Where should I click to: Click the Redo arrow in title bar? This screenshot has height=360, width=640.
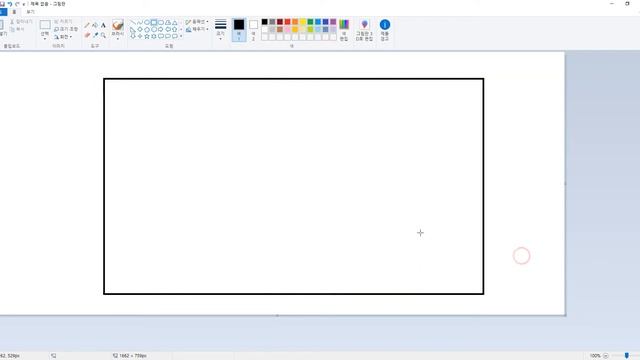17,4
